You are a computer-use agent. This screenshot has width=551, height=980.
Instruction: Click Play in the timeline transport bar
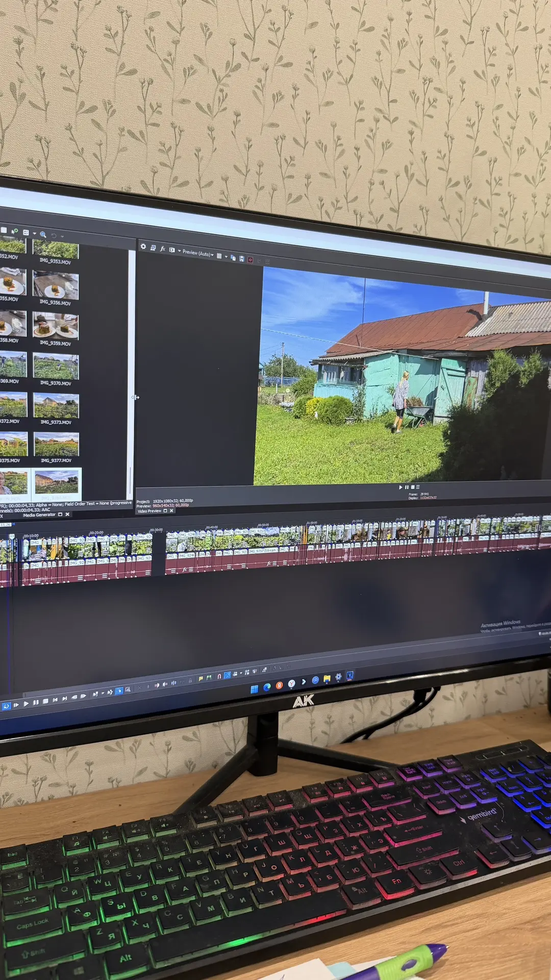coord(26,704)
